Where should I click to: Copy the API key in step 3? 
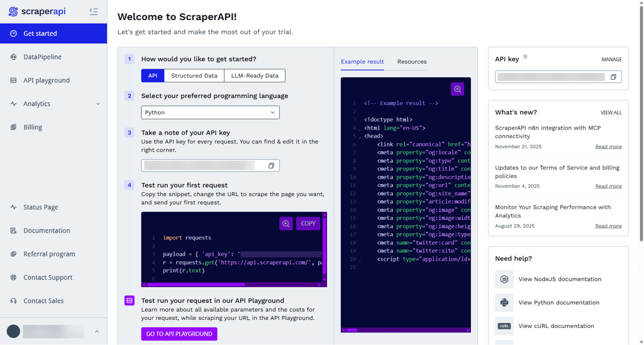coord(271,166)
